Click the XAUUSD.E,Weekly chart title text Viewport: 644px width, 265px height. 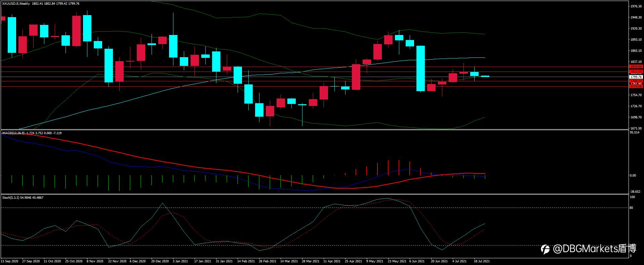[x=16, y=4]
